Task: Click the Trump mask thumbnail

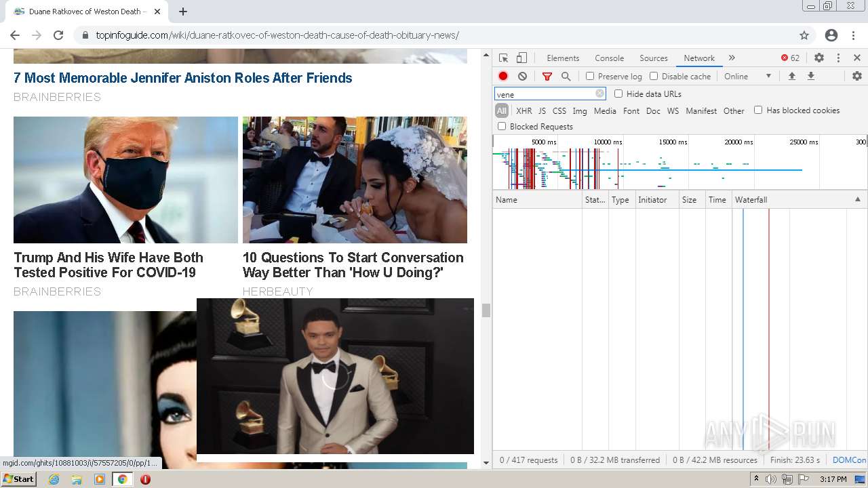Action: (125, 180)
